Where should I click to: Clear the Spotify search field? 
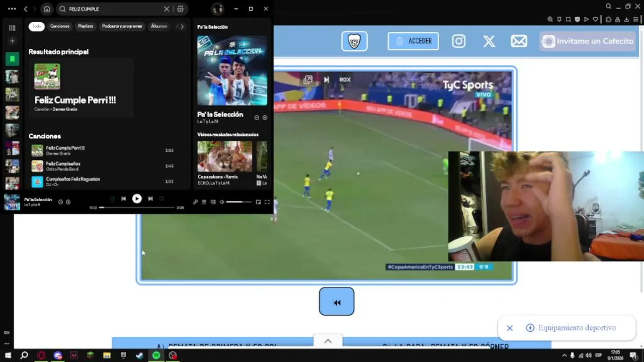point(167,9)
